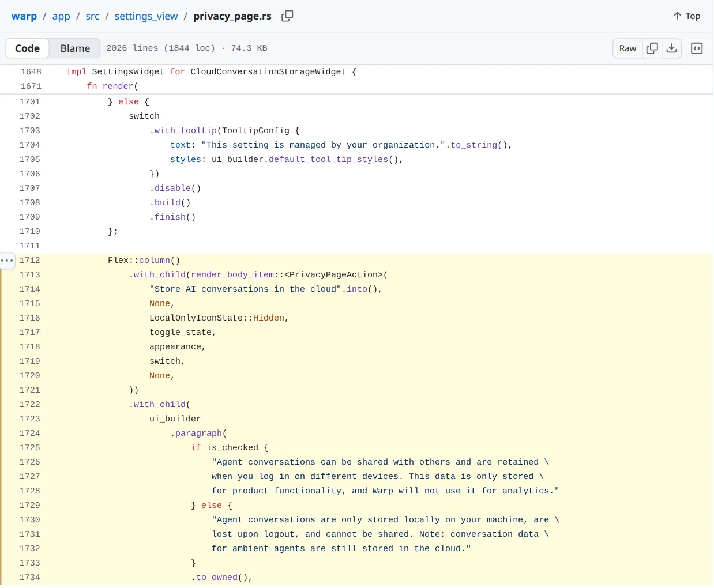Click ui_builder on line 1723
Screen dimensions: 714x588
175,419
